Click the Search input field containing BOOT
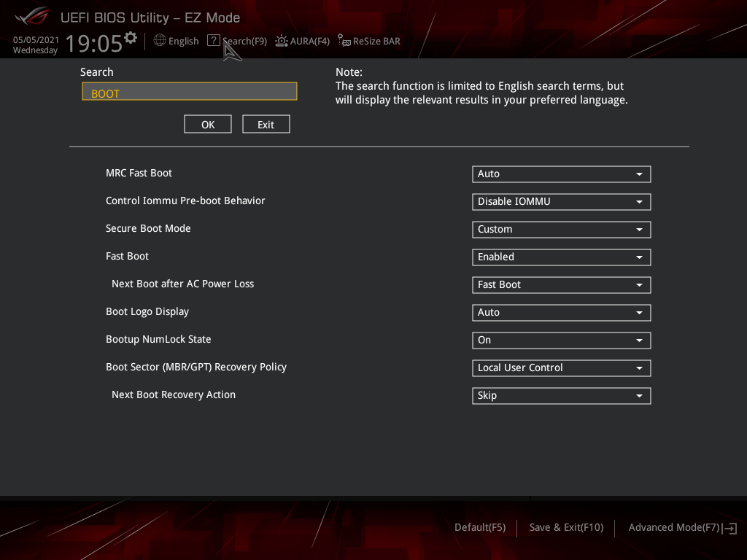This screenshot has height=560, width=747. pos(190,91)
